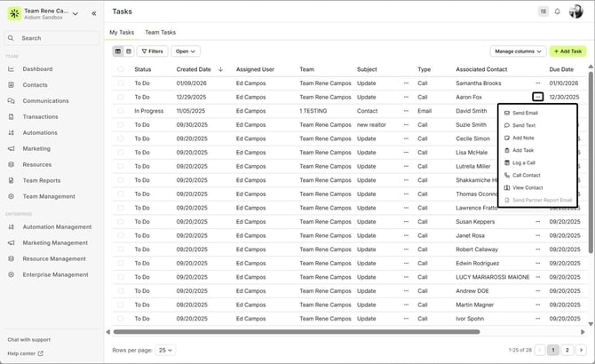The image size is (595, 364).
Task: Switch to the table view icon
Action: click(118, 51)
